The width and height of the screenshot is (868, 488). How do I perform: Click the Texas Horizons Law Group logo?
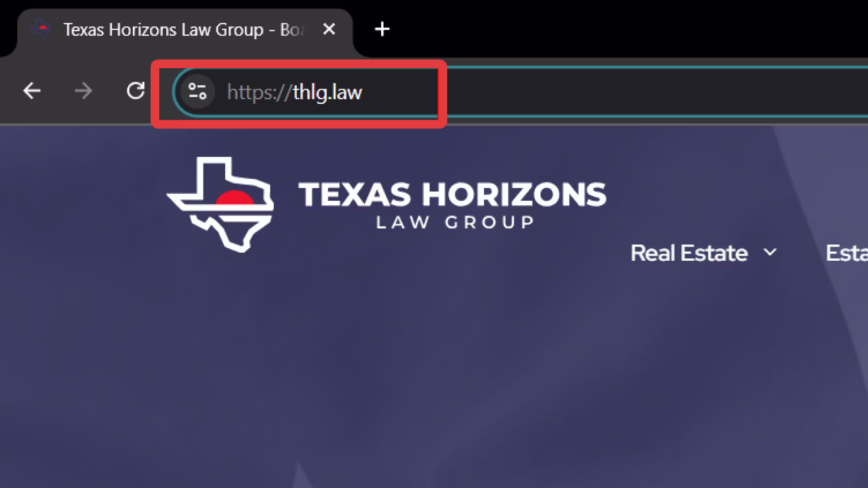(387, 204)
